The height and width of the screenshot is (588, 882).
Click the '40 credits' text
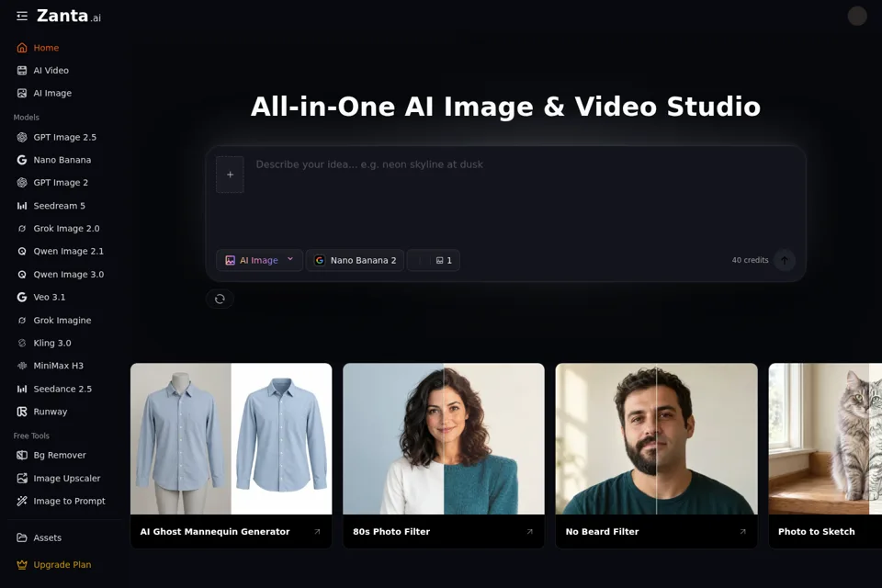point(750,260)
